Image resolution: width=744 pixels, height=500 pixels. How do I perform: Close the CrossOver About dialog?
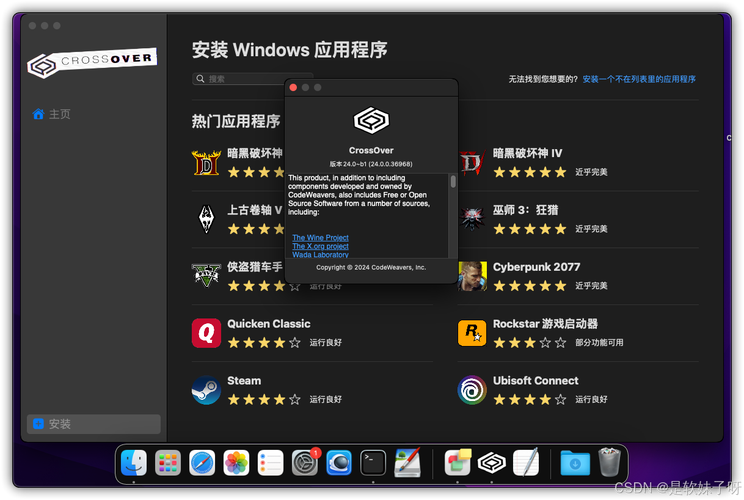[x=293, y=87]
